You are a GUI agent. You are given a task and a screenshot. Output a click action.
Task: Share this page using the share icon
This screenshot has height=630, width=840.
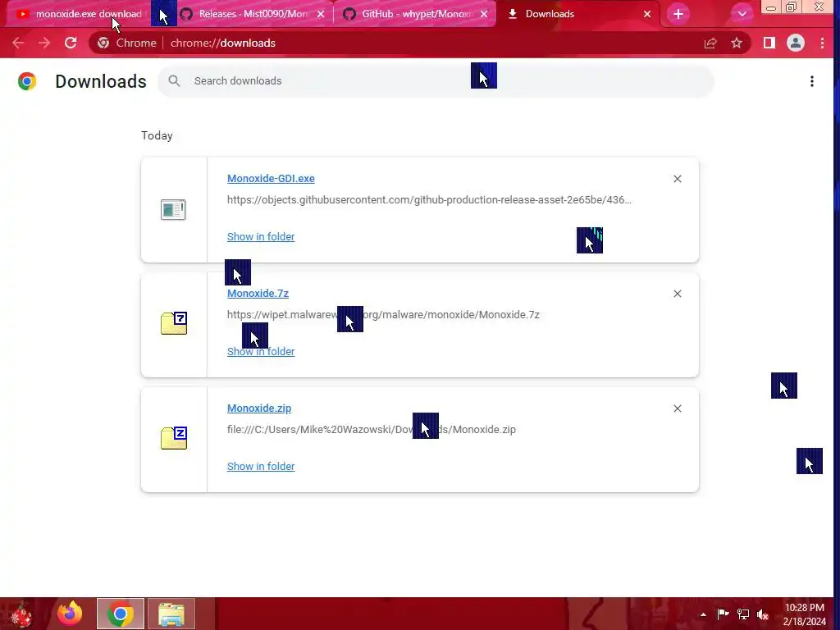point(710,43)
